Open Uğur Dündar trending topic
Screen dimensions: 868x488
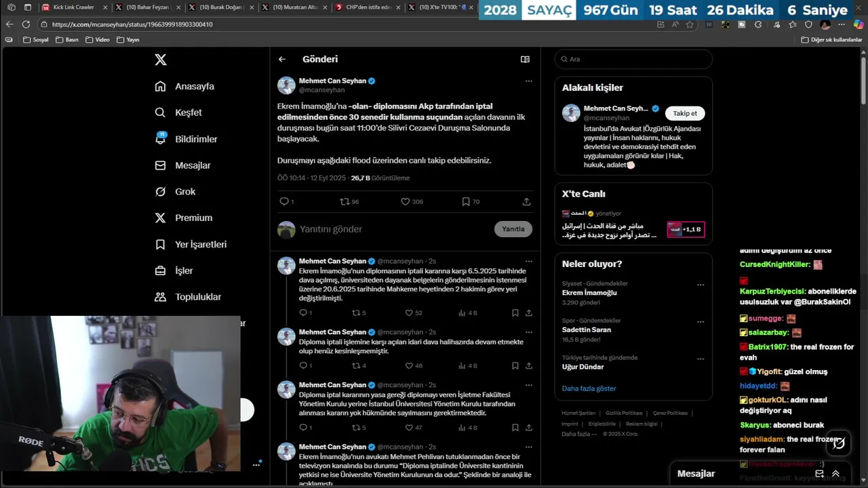tap(583, 367)
